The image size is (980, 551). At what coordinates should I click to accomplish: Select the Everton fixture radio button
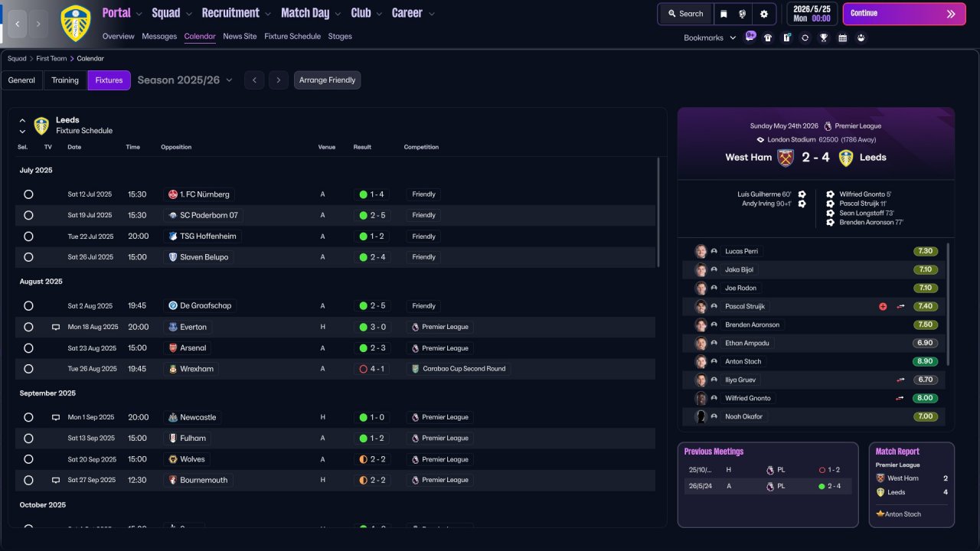pyautogui.click(x=28, y=327)
